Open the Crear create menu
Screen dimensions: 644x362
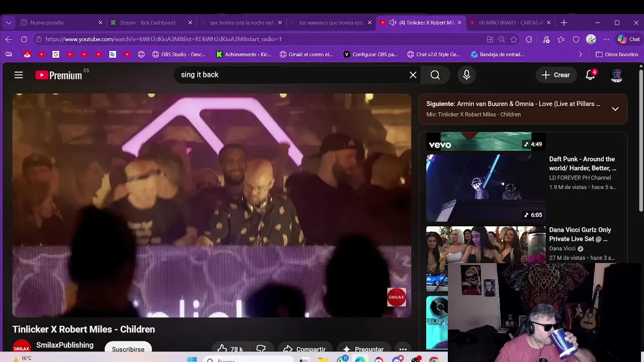pyautogui.click(x=556, y=75)
